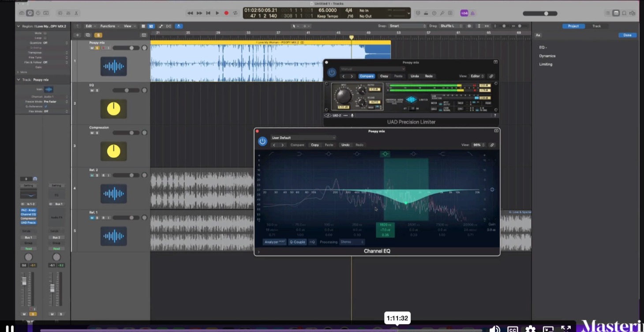The height and width of the screenshot is (332, 644).
Task: Click the Done button in Note Pad
Action: click(627, 35)
